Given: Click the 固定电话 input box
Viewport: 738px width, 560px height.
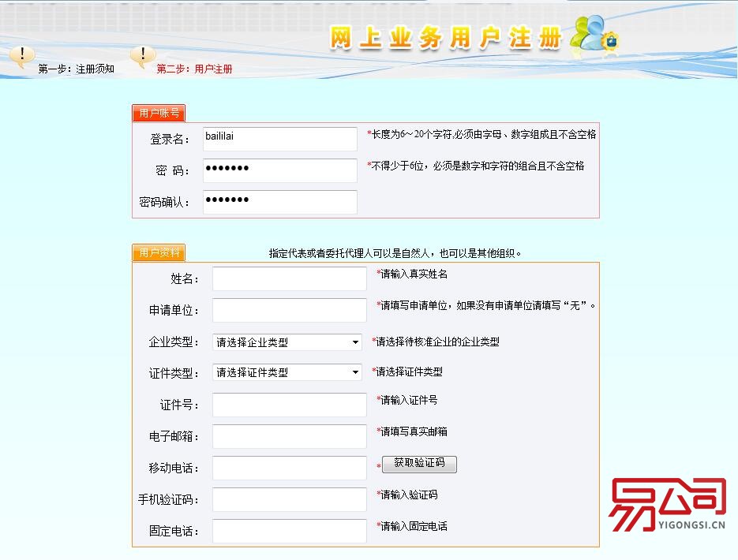Looking at the screenshot, I should [289, 531].
